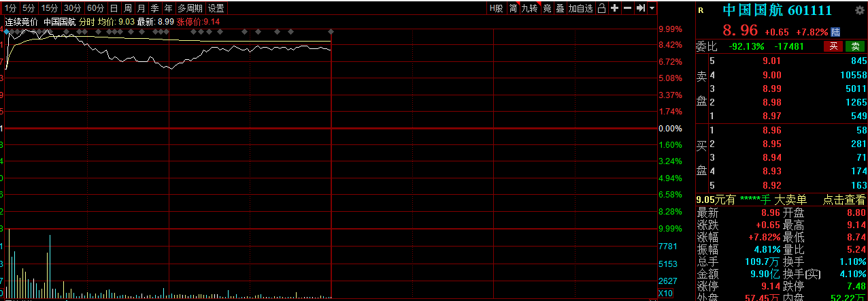The height and width of the screenshot is (301, 868).
Task: Click the green 卖 sell button
Action: 855,46
